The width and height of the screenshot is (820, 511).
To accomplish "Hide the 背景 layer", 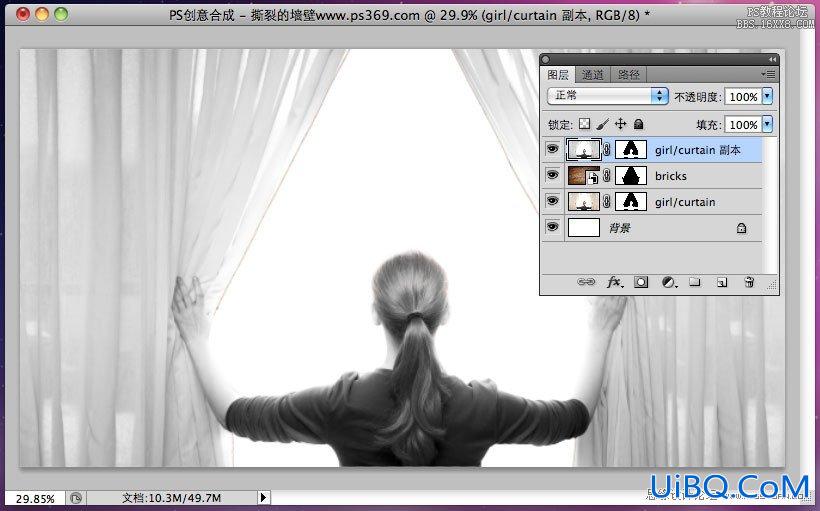I will click(552, 226).
